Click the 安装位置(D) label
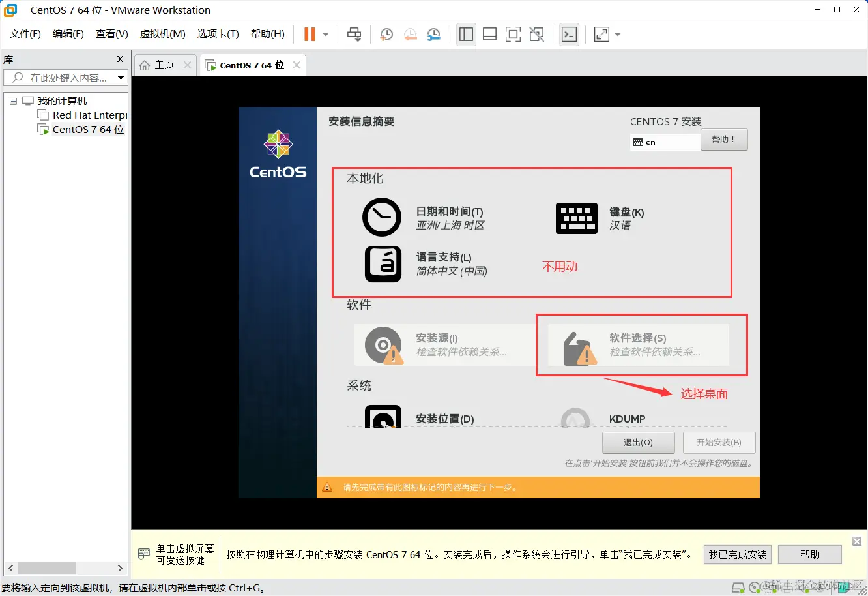 445,419
